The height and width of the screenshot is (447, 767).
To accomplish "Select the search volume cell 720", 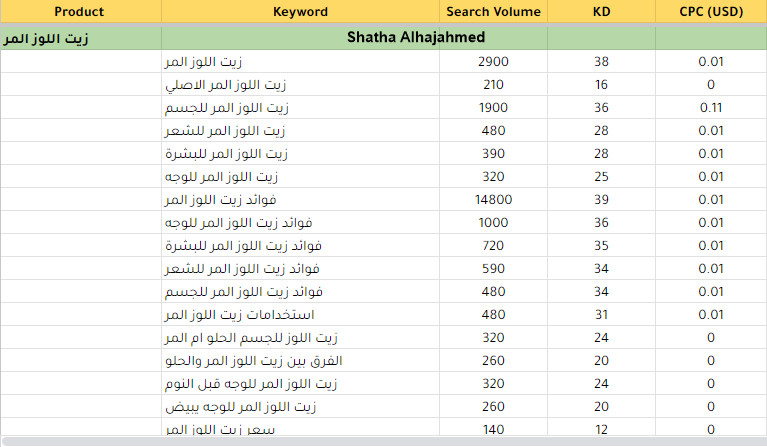I will click(x=493, y=245).
